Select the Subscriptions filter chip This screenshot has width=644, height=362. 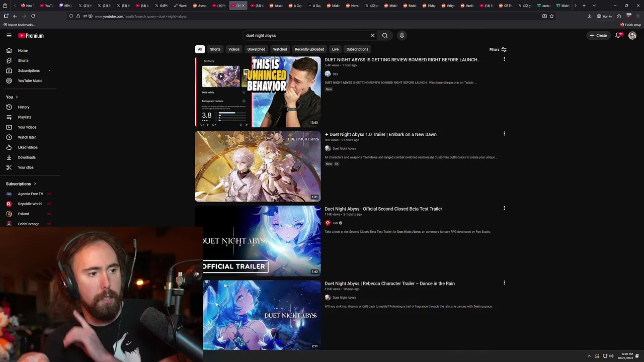[357, 49]
